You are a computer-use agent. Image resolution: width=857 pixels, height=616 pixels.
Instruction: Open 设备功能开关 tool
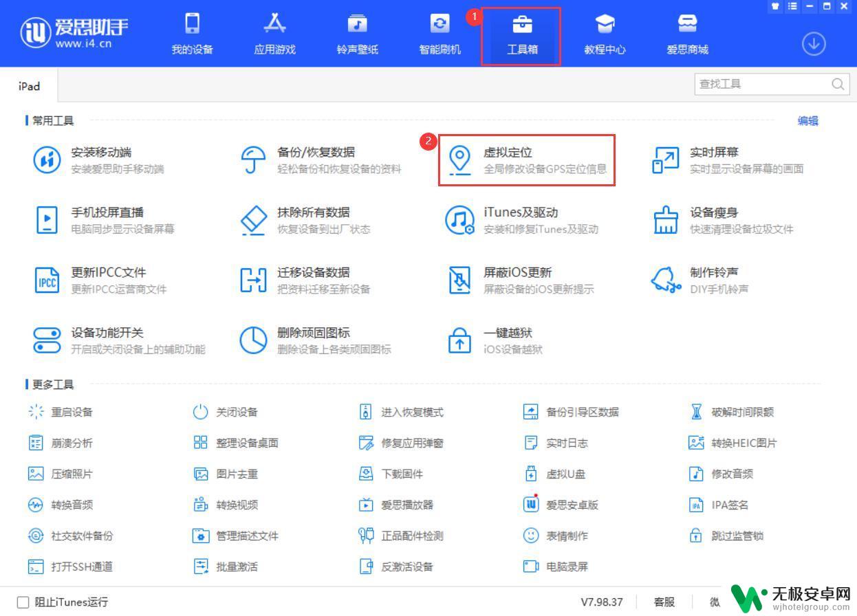point(119,340)
